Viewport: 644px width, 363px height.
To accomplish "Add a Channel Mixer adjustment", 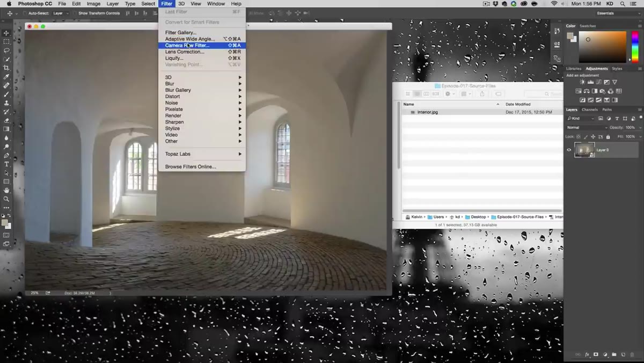I will 611,91.
